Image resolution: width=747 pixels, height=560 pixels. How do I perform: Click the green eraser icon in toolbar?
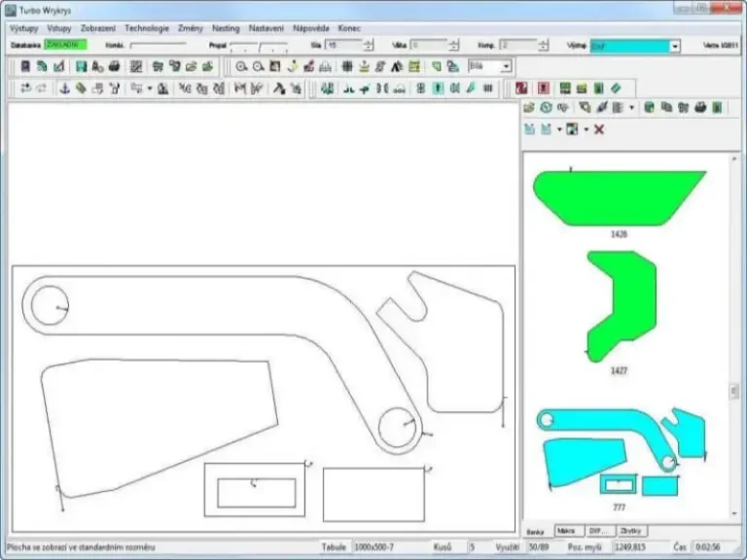(x=614, y=88)
